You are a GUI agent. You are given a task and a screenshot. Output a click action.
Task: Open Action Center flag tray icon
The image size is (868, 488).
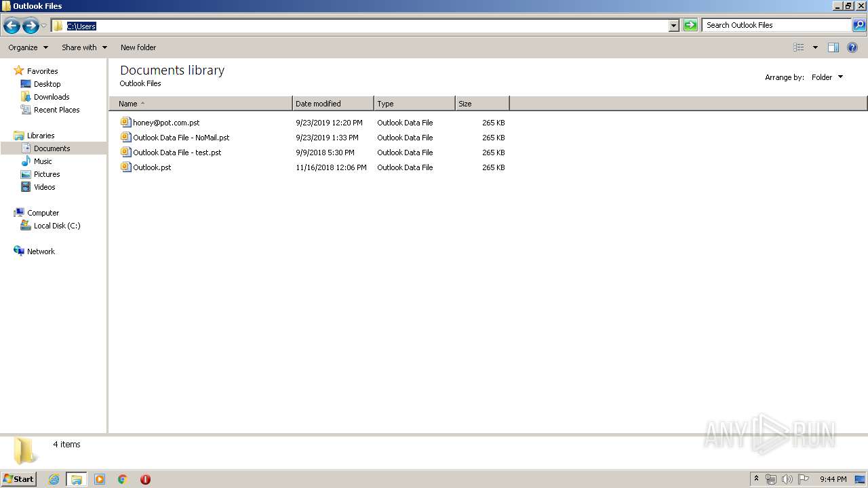[x=804, y=479]
